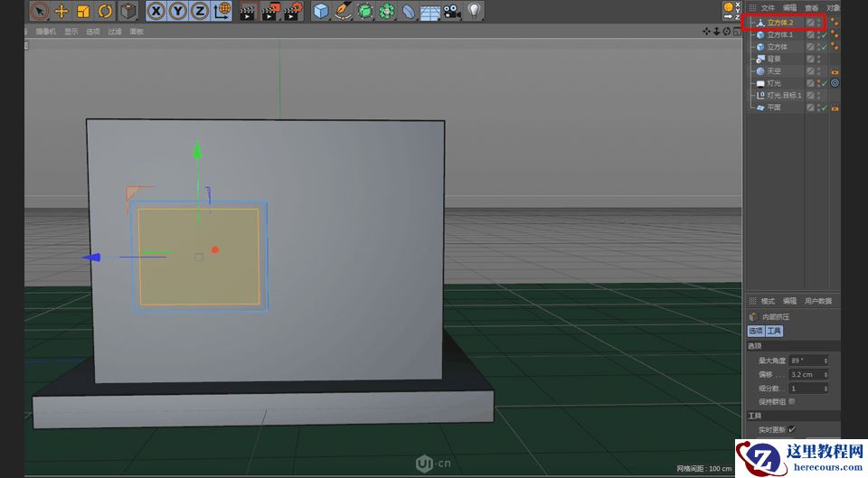Open object manager 编辑 menu
The width and height of the screenshot is (868, 478).
[789, 8]
